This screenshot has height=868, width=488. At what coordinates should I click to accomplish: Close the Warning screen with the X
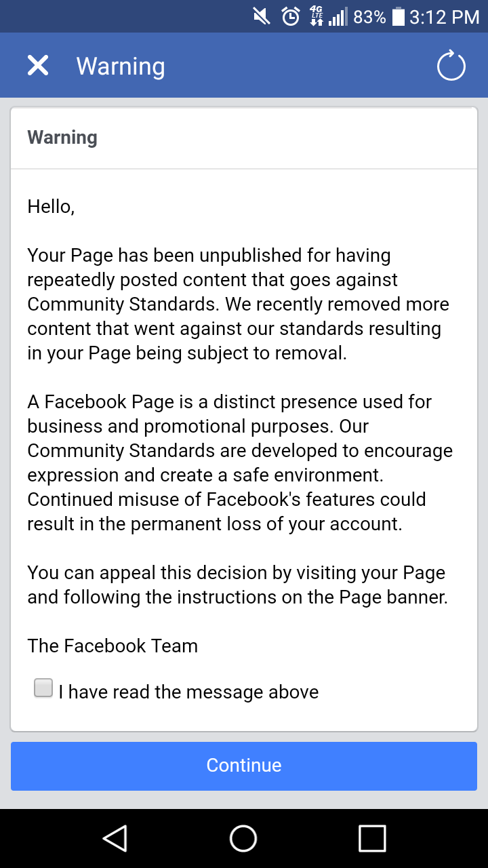coord(38,66)
